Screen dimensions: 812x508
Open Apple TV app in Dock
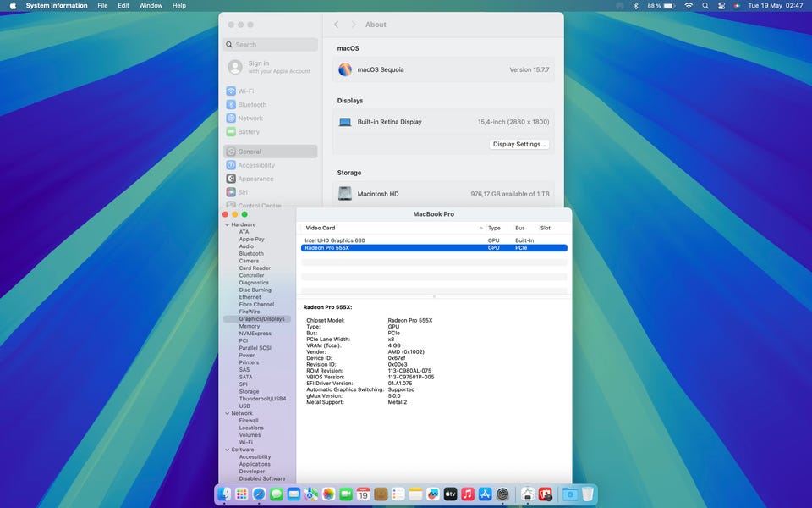click(x=450, y=494)
